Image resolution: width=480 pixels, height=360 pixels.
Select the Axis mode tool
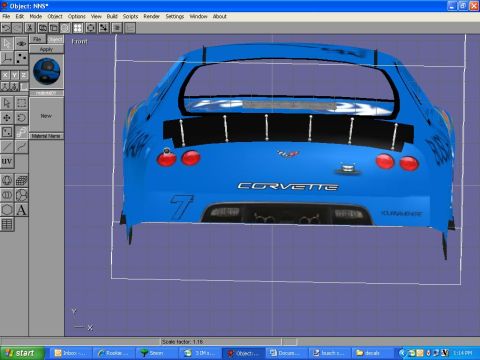(x=7, y=58)
